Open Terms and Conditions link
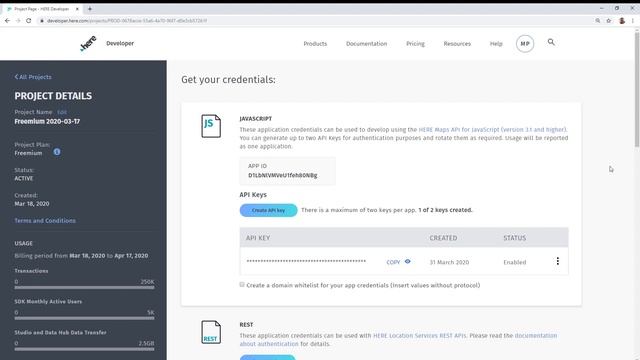 (x=45, y=220)
